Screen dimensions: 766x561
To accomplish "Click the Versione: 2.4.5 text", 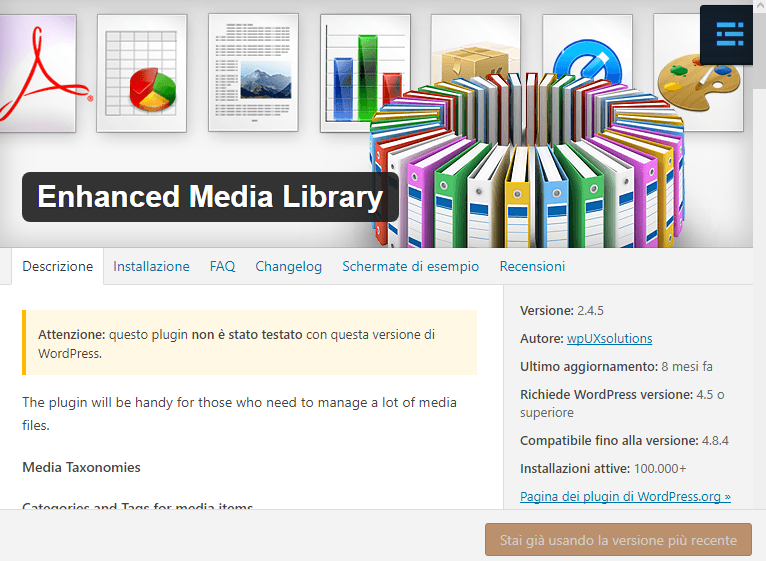I will tap(562, 311).
